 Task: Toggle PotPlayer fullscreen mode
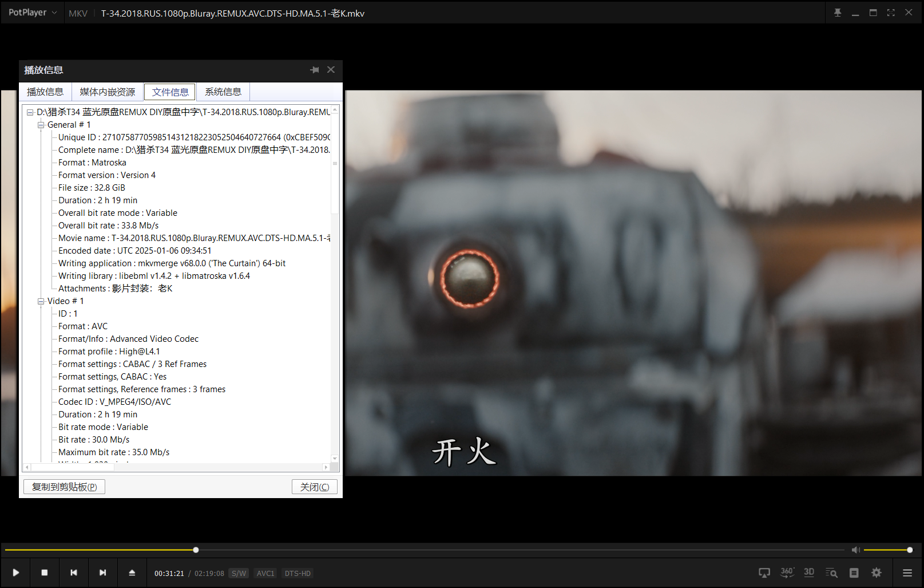tap(891, 13)
